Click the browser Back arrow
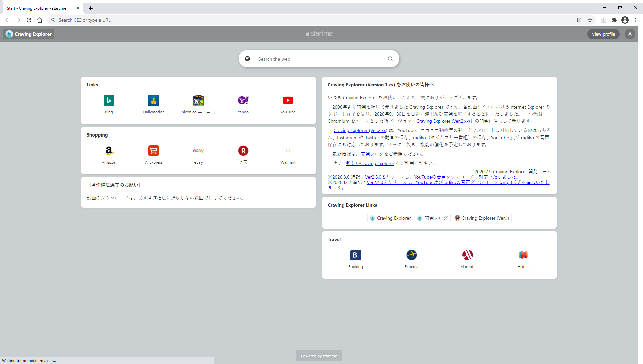This screenshot has width=643, height=364. tap(8, 20)
